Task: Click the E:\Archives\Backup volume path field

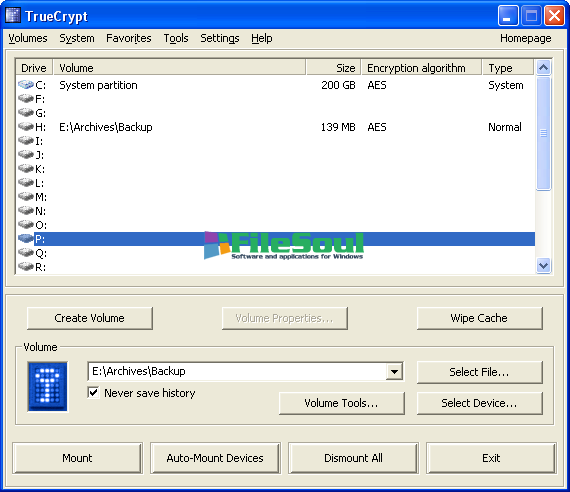Action: [x=238, y=371]
